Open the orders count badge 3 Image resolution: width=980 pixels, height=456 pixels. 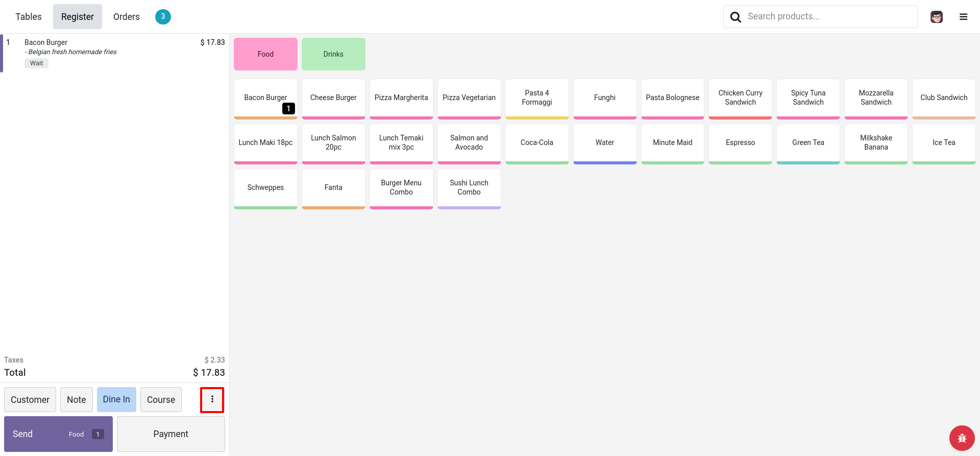pyautogui.click(x=163, y=17)
